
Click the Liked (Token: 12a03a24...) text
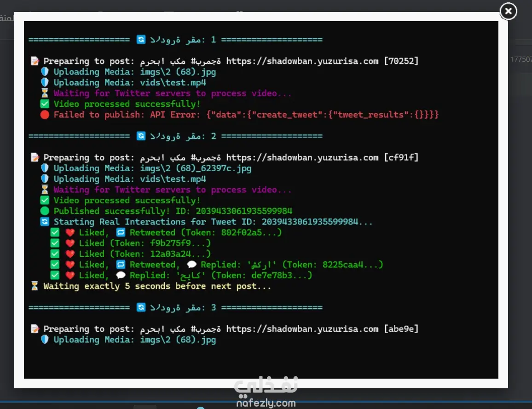click(x=145, y=254)
